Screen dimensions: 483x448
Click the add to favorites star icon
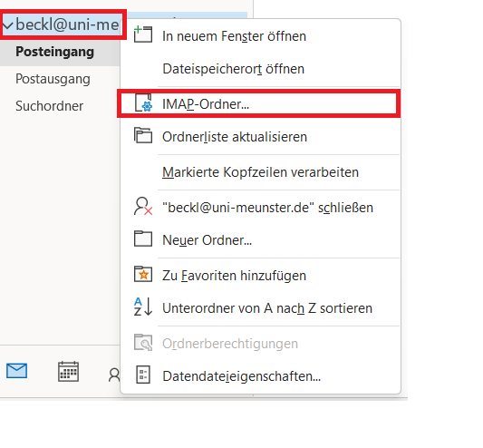[x=143, y=274]
